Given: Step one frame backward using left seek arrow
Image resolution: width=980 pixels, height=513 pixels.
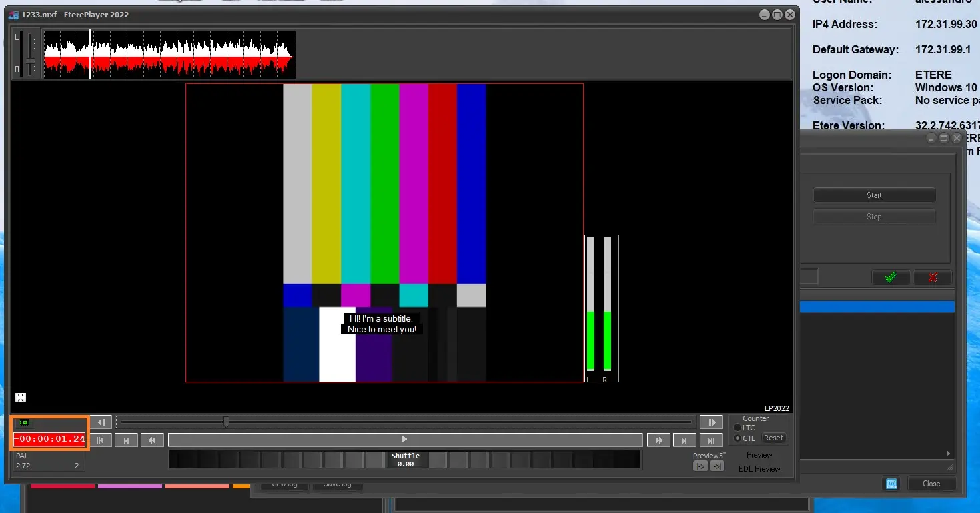Looking at the screenshot, I should 101,422.
